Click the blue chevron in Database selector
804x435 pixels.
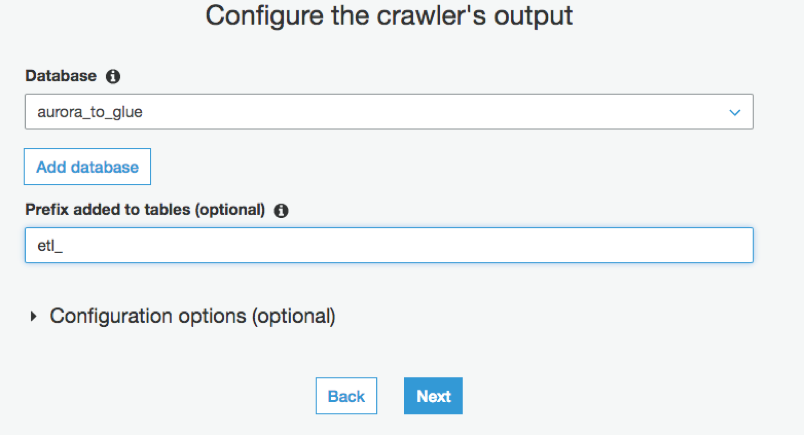coord(735,113)
